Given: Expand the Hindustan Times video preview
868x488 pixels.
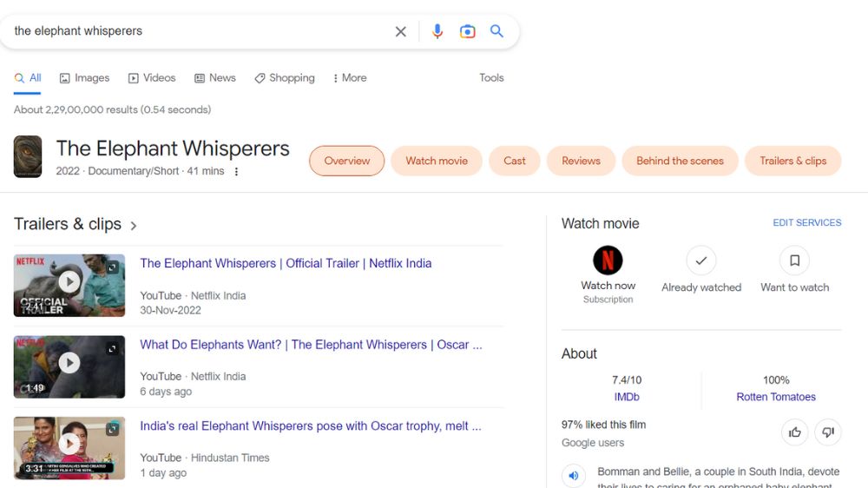Looking at the screenshot, I should 112,429.
